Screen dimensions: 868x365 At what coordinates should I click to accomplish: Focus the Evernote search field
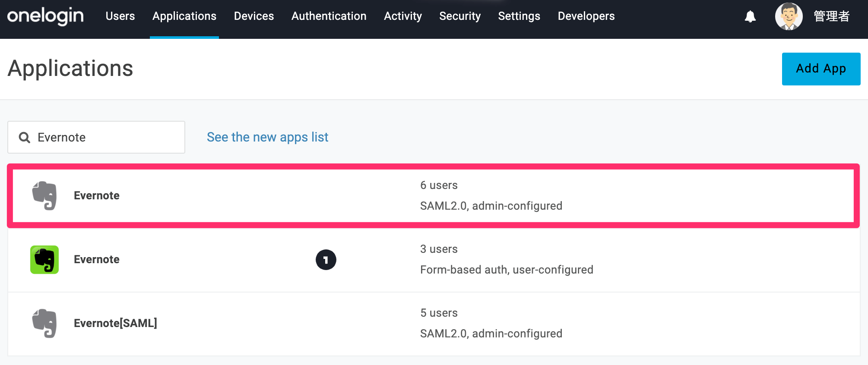coord(96,137)
